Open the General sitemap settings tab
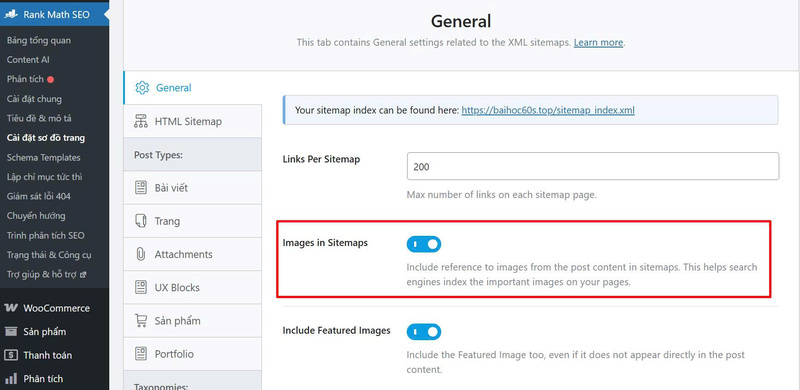The image size is (800, 390). [x=192, y=88]
